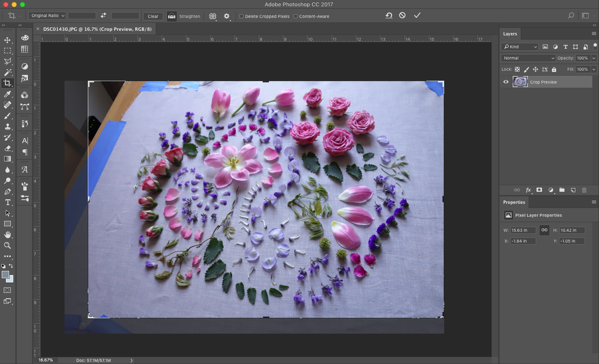
Task: Click the Clear ratio button
Action: (x=153, y=16)
